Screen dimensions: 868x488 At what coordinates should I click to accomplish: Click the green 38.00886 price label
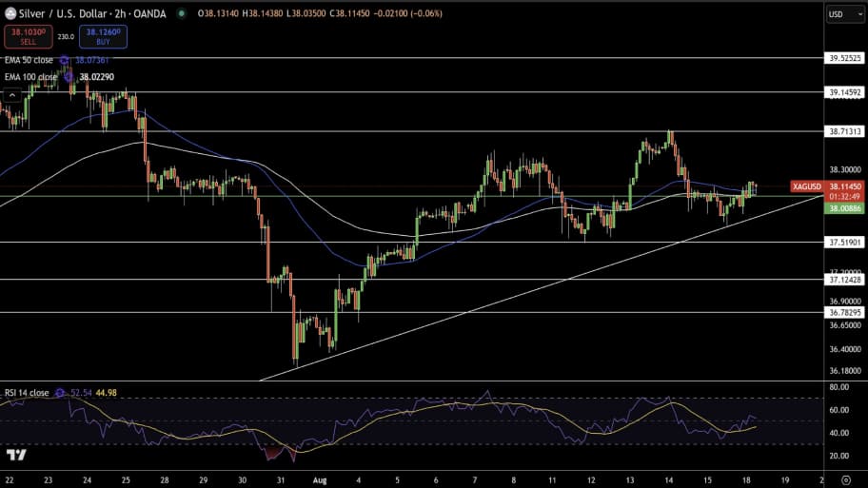(845, 208)
